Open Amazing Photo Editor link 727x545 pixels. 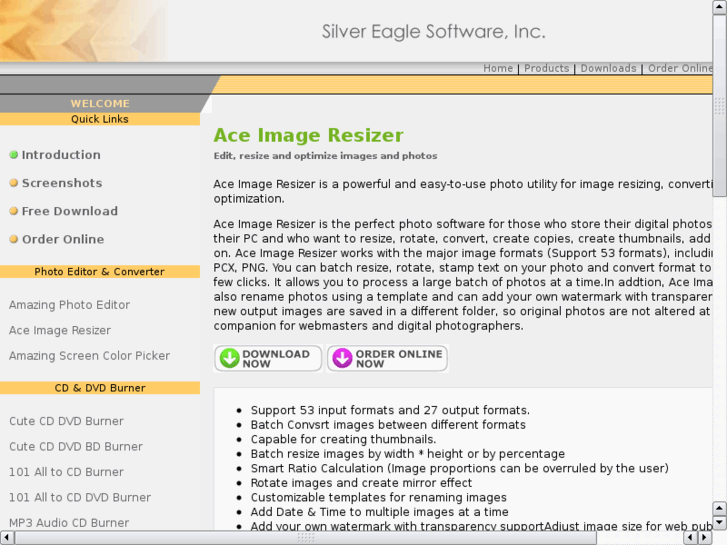pyautogui.click(x=70, y=305)
